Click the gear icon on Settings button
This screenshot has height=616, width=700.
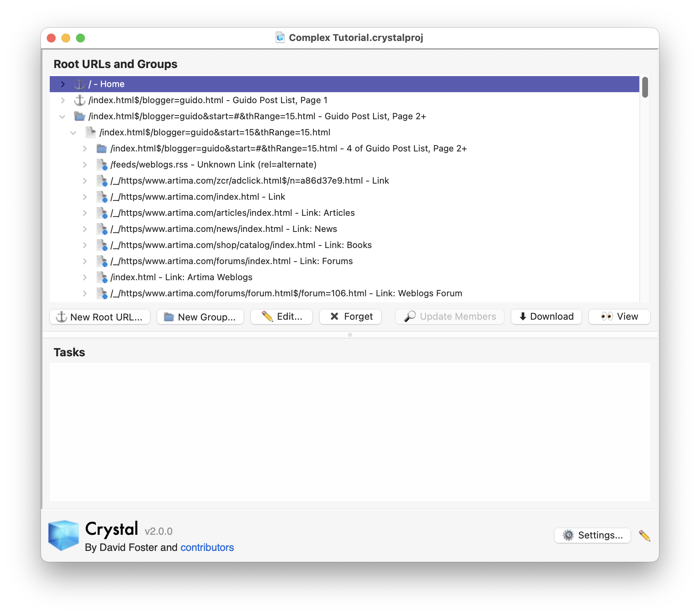click(568, 535)
